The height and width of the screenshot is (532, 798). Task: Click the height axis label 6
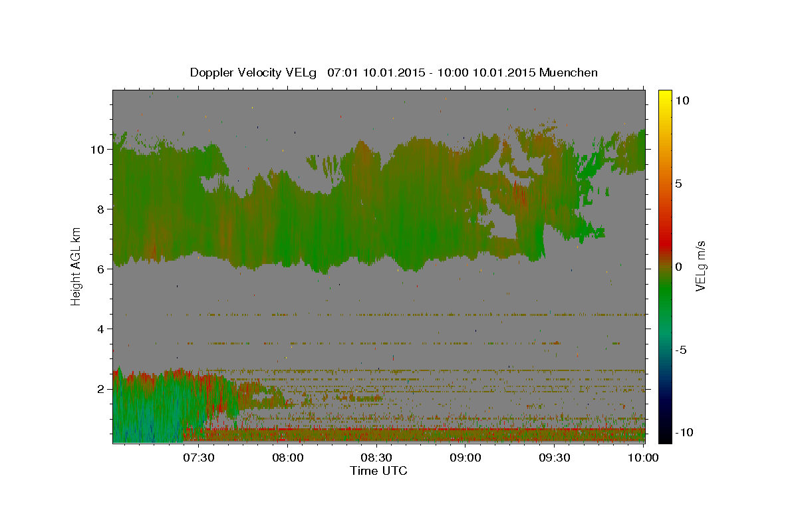100,269
